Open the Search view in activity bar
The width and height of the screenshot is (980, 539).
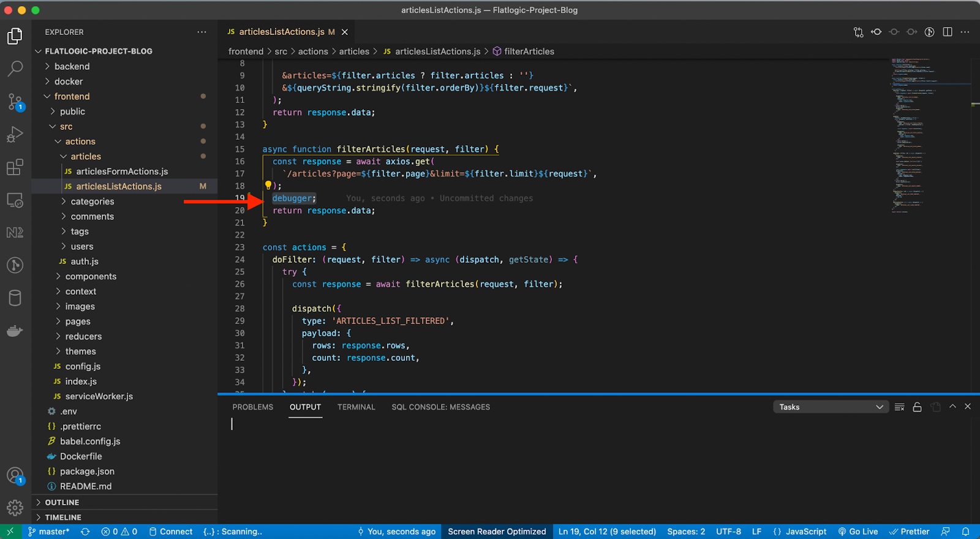coord(15,69)
